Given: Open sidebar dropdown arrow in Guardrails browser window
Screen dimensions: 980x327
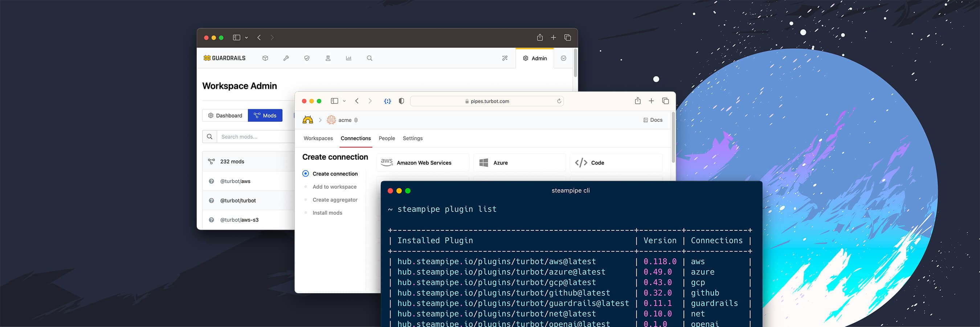Looking at the screenshot, I should coord(246,38).
